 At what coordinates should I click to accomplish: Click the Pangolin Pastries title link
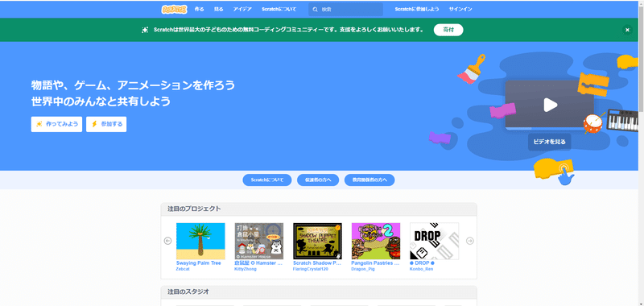(376, 263)
